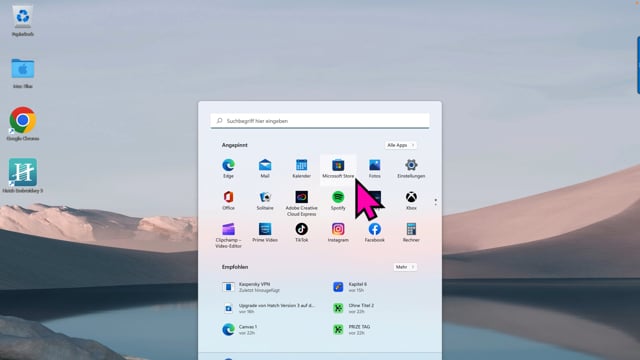Screen dimensions: 640x360
Task: Open Einstellungen gear icon
Action: [411, 169]
